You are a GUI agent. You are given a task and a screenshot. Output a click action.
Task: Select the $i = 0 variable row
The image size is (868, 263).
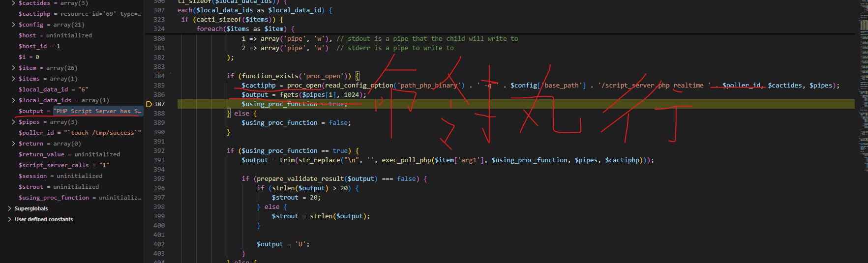pos(72,57)
